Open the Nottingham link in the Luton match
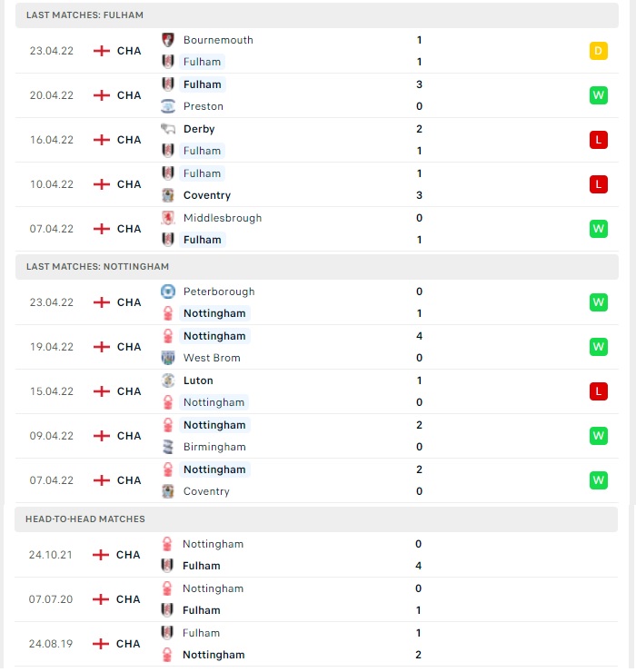 tap(214, 402)
